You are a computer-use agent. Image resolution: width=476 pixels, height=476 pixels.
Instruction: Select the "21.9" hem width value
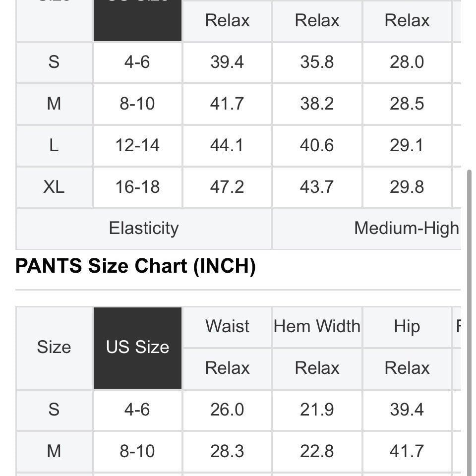coord(317,410)
